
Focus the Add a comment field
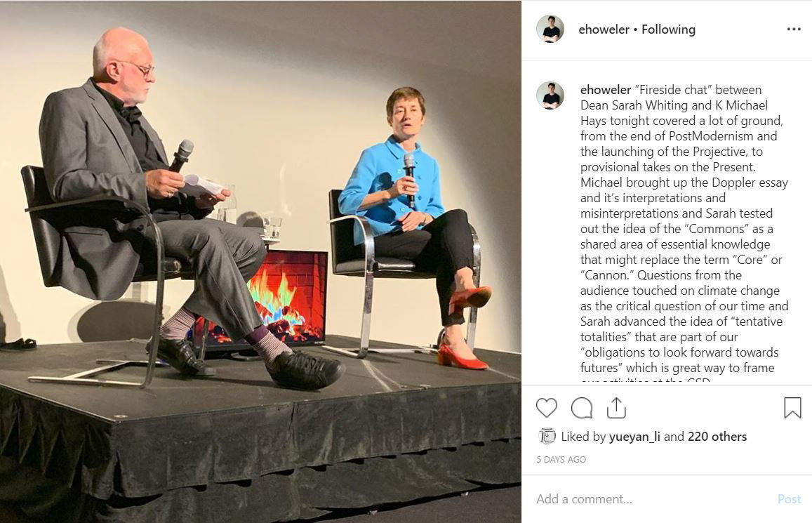coord(653,498)
